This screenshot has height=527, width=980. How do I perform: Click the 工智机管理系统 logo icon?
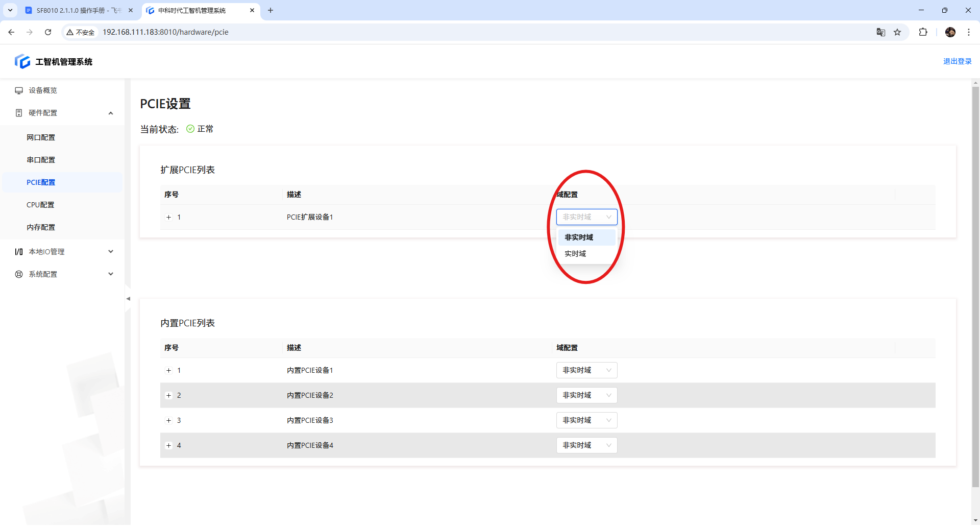click(x=22, y=61)
